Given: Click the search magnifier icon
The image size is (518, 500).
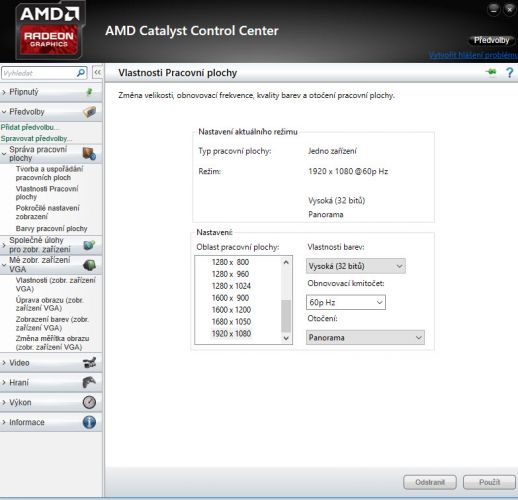Looking at the screenshot, I should 81,73.
